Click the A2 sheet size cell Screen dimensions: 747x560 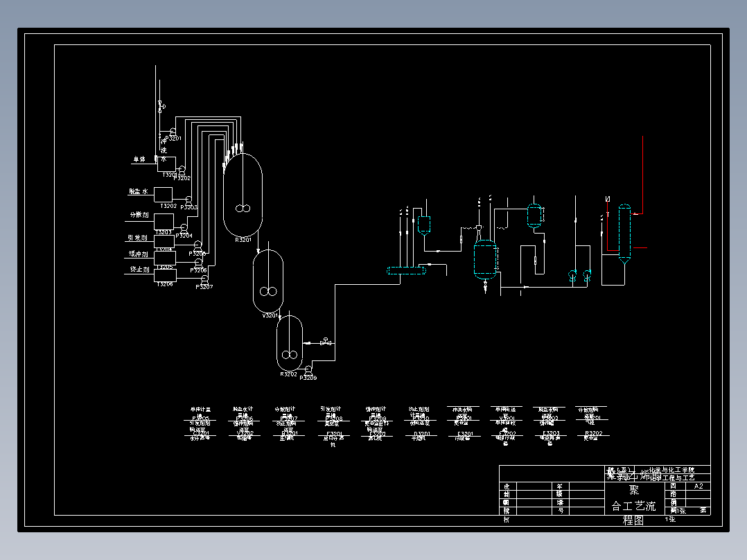click(698, 486)
